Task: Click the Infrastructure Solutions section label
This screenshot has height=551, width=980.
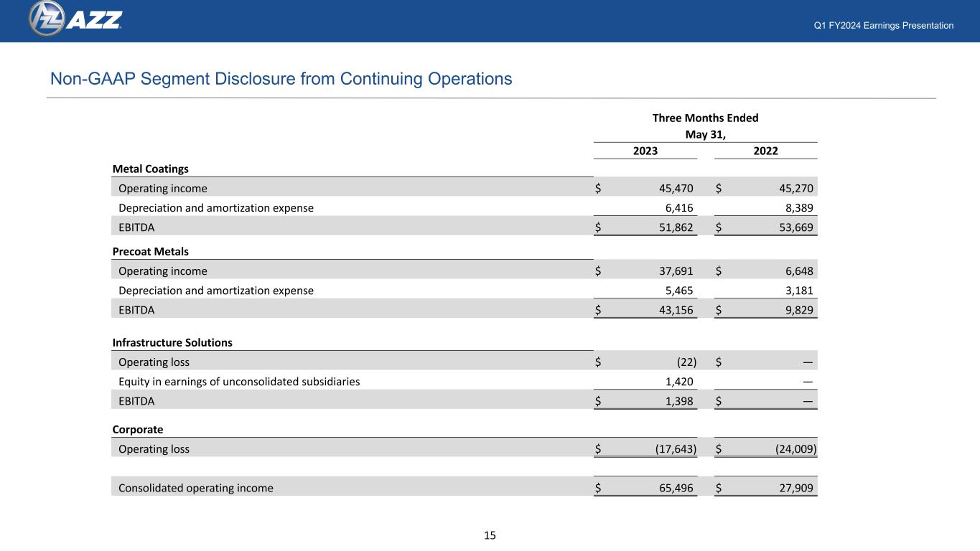Action: pyautogui.click(x=172, y=343)
